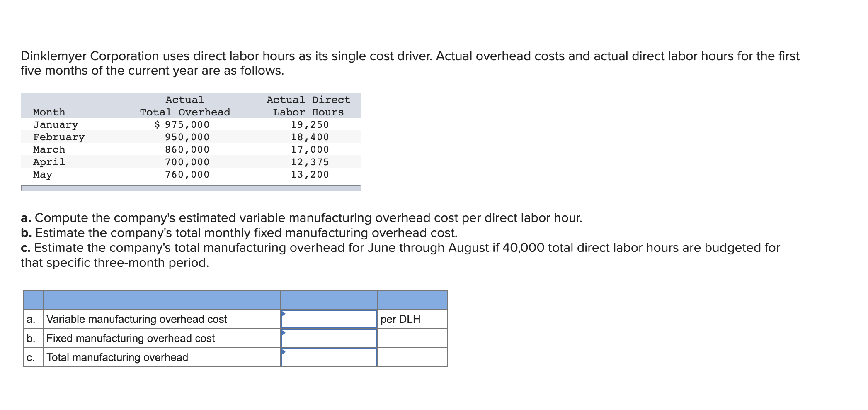Select the input field for Fixed manufacturing overhead cost
This screenshot has height=410, width=868.
329,338
